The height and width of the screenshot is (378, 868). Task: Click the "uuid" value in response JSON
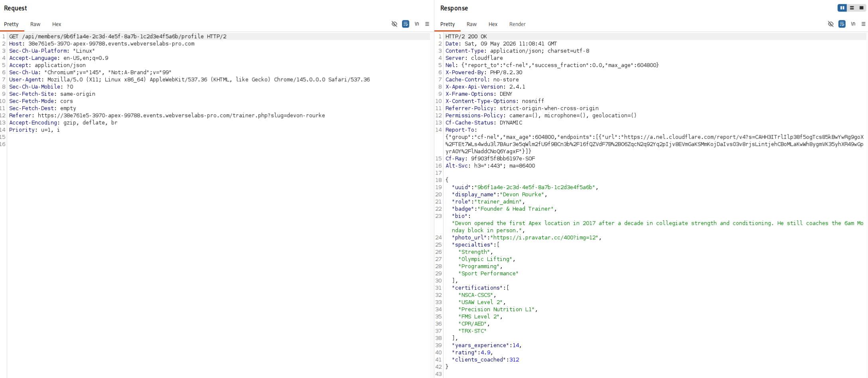[535, 187]
